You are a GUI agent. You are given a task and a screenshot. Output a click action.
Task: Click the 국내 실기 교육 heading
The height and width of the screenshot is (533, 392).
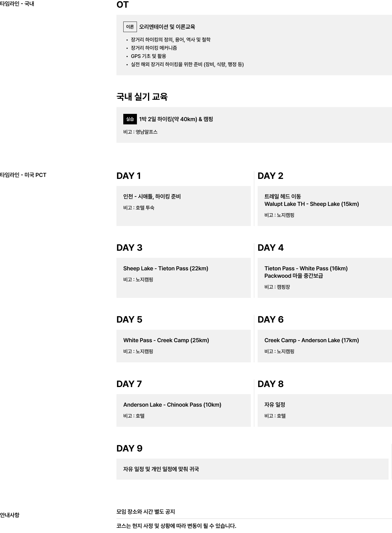coord(142,97)
